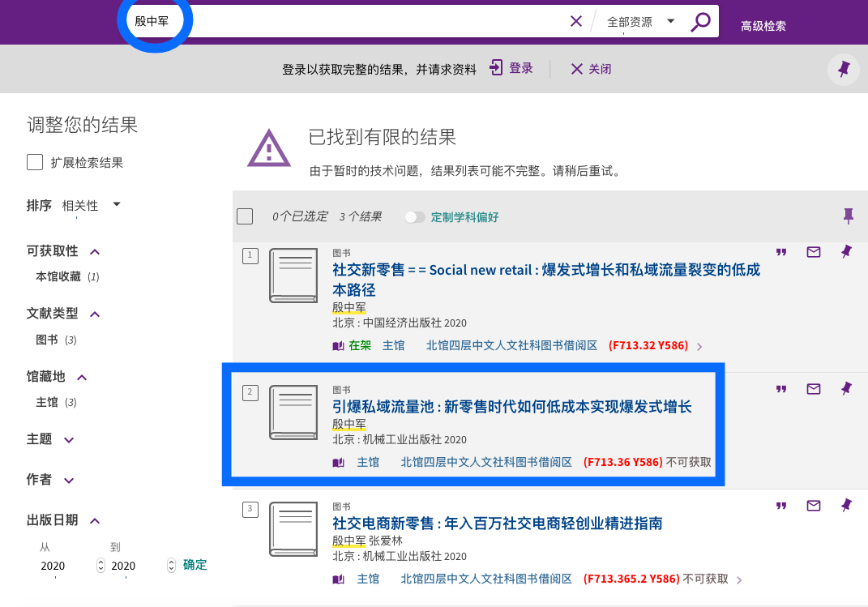The height and width of the screenshot is (607, 868).
Task: Pin the third result 社交电商新零售
Action: (x=846, y=506)
